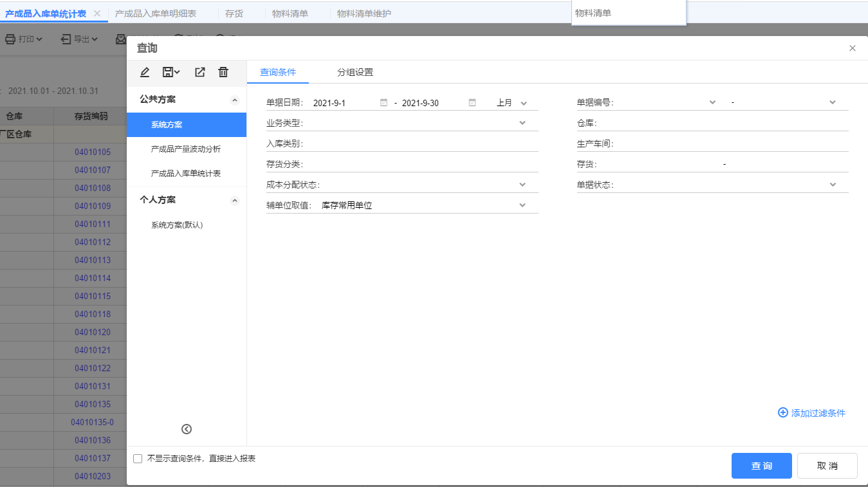Screen dimensions: 868x487
Task: Click inventory code 04010112 in background table
Action: 93,243
